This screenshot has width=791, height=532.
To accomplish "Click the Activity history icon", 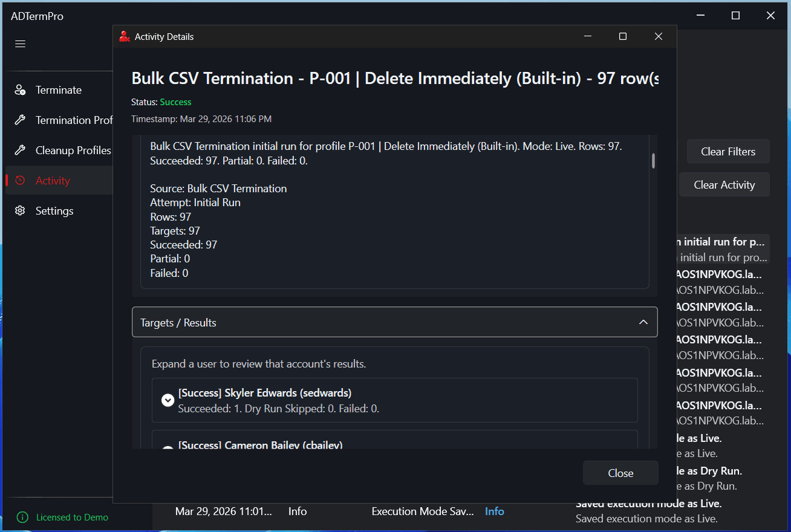I will 20,181.
